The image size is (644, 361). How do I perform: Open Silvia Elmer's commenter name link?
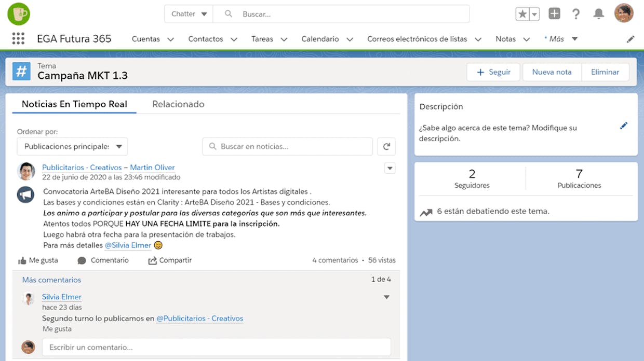pos(62,297)
